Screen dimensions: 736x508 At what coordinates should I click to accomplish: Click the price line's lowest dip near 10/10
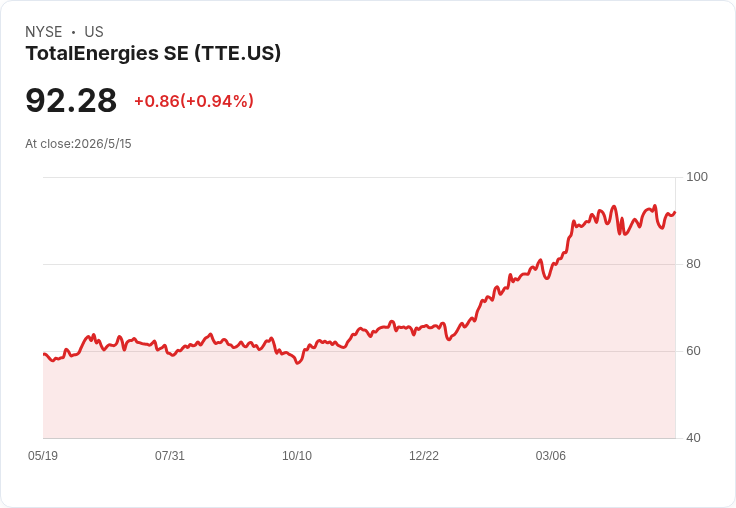click(298, 363)
